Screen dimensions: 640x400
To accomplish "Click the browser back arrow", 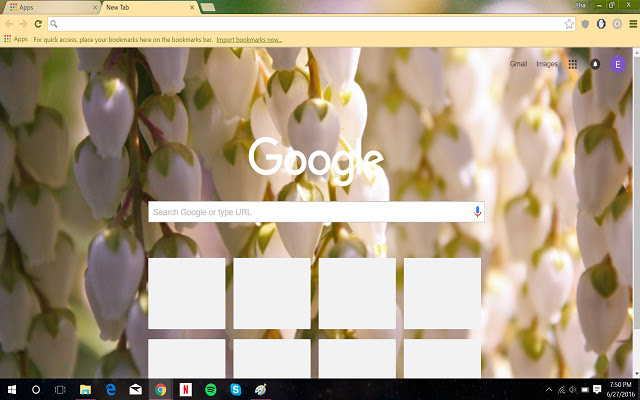I will point(9,24).
